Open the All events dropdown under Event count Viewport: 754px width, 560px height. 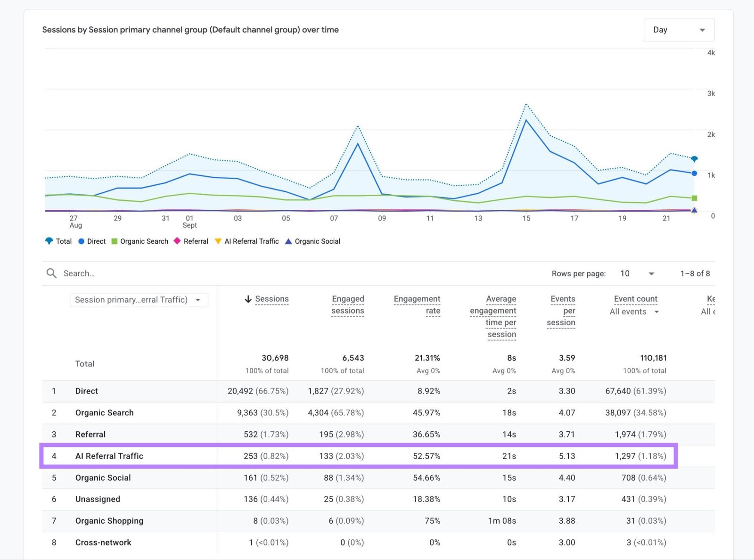[634, 312]
